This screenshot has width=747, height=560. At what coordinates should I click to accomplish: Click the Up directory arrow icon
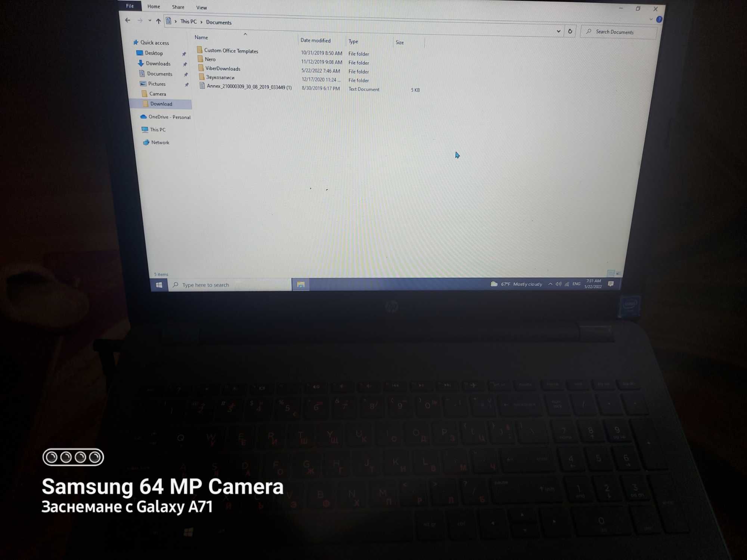(159, 22)
